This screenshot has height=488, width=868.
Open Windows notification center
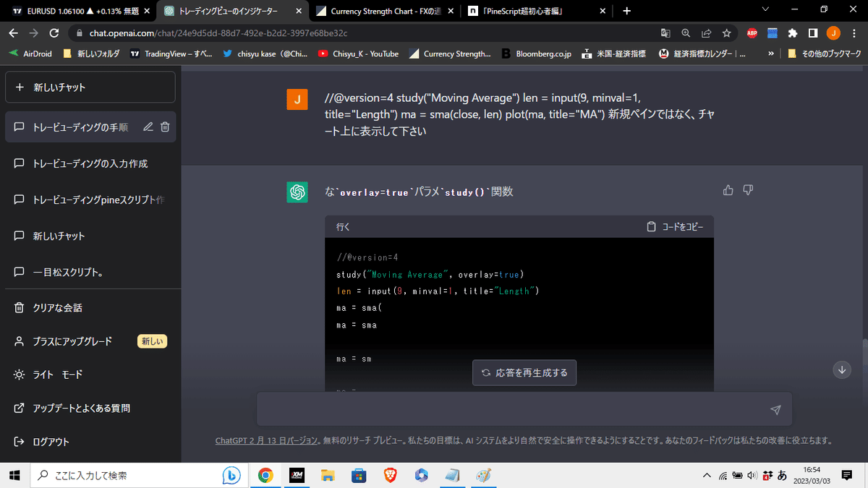pos(846,475)
